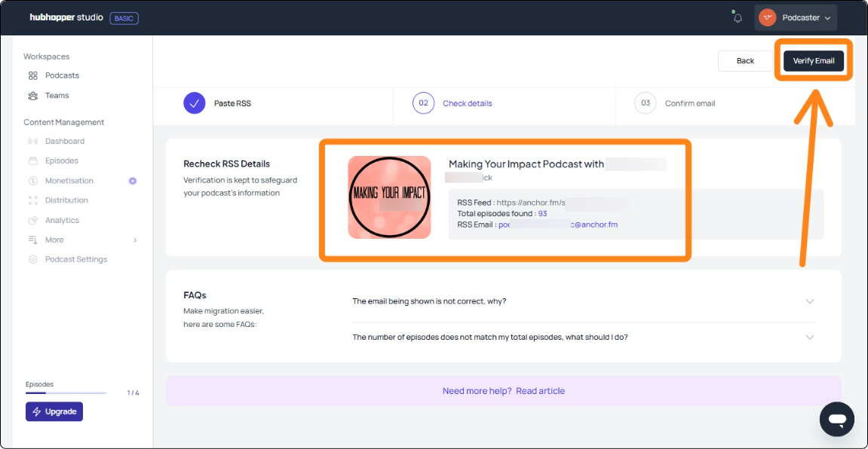
Task: Click the Verify Email button
Action: tap(813, 61)
